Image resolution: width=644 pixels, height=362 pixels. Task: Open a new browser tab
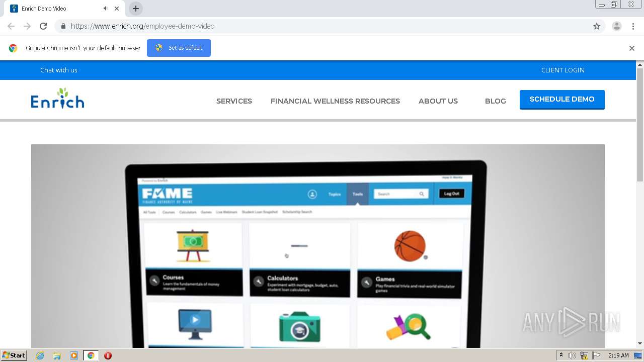135,9
